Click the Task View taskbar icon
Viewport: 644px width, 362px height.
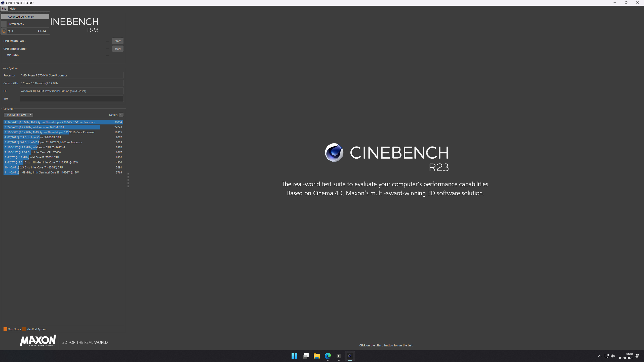coord(305,356)
